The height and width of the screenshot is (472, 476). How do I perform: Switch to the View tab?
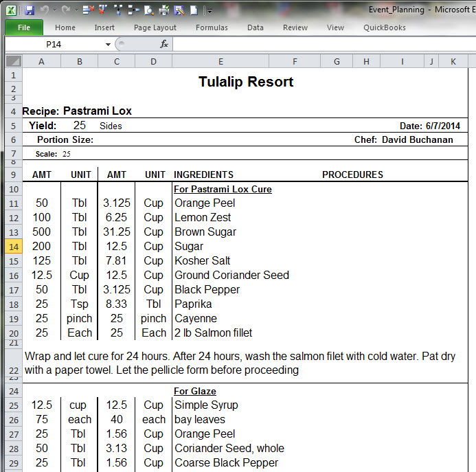(x=335, y=27)
